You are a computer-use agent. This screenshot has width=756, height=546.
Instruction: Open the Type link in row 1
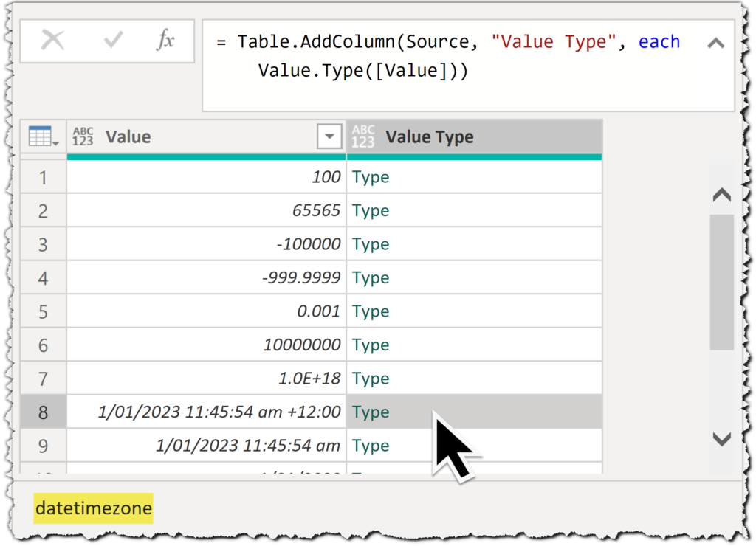point(371,178)
